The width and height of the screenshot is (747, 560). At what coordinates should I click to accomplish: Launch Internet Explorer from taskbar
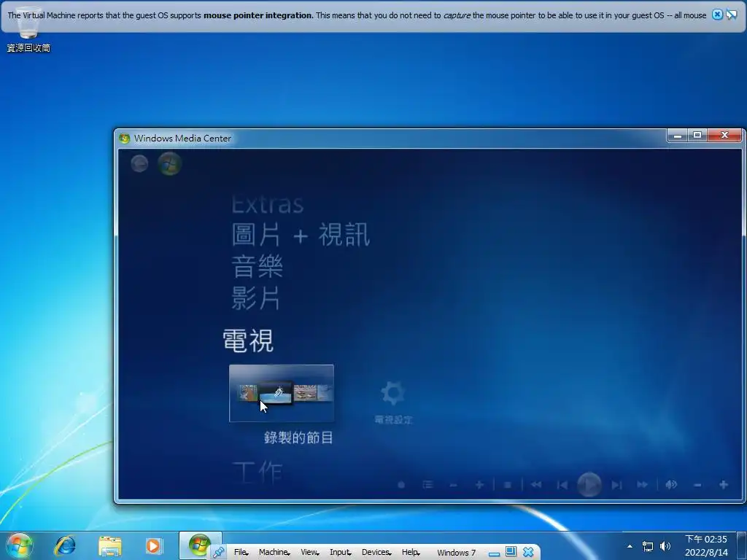65,545
